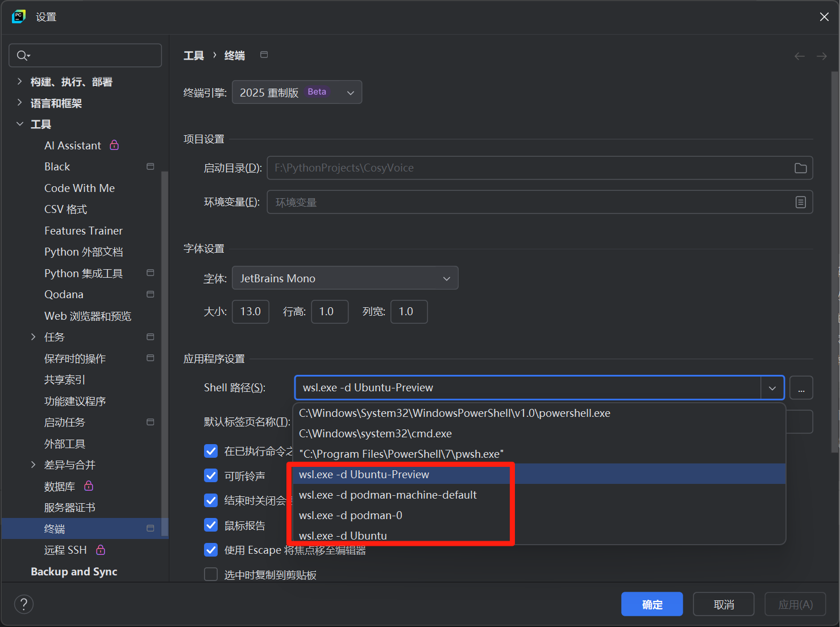Go forward with the right arrow icon

[x=822, y=56]
